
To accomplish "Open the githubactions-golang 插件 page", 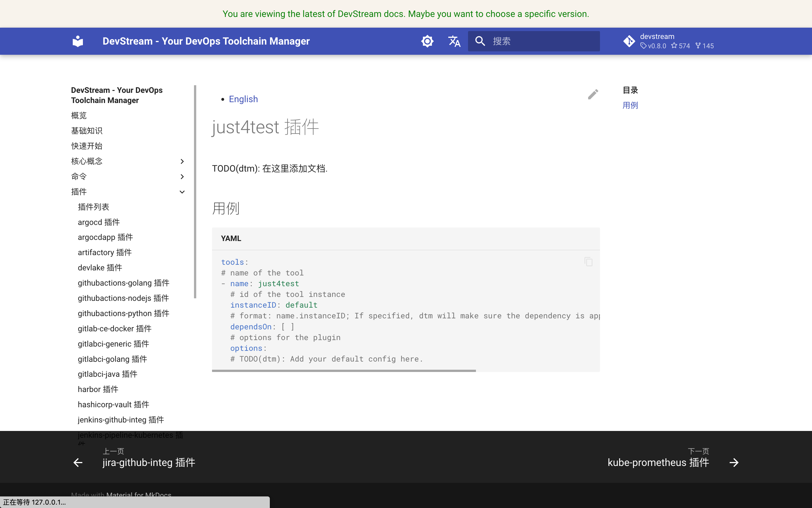I will coord(123,283).
